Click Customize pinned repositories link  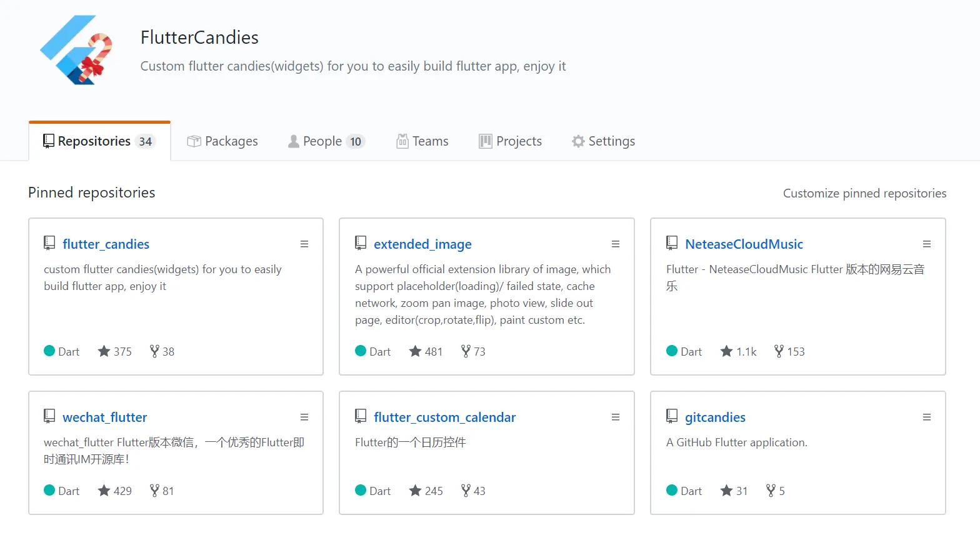coord(864,193)
